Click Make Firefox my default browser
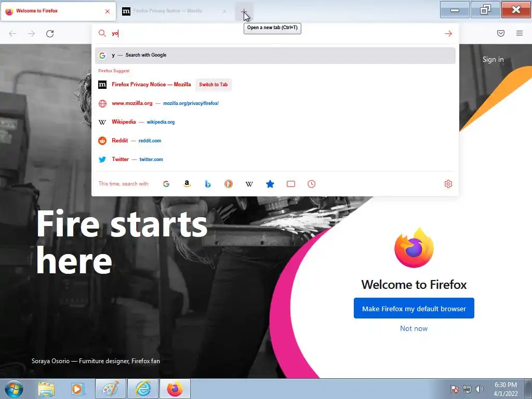The width and height of the screenshot is (532, 399). (x=414, y=309)
